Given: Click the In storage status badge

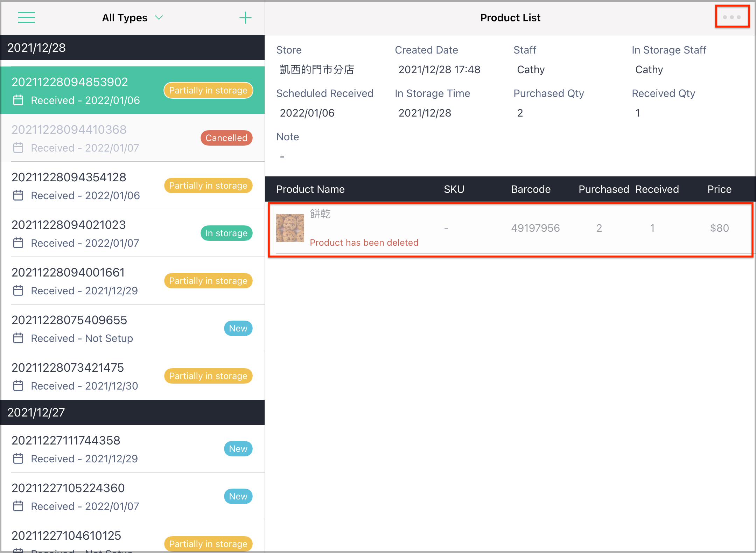Looking at the screenshot, I should [x=226, y=233].
